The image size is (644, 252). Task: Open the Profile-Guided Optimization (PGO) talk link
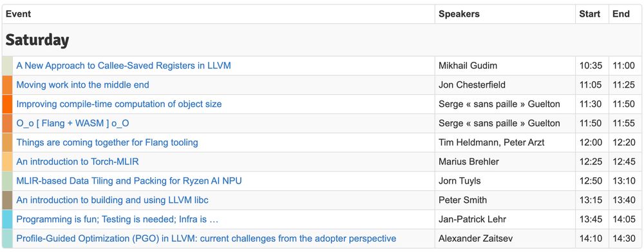206,238
